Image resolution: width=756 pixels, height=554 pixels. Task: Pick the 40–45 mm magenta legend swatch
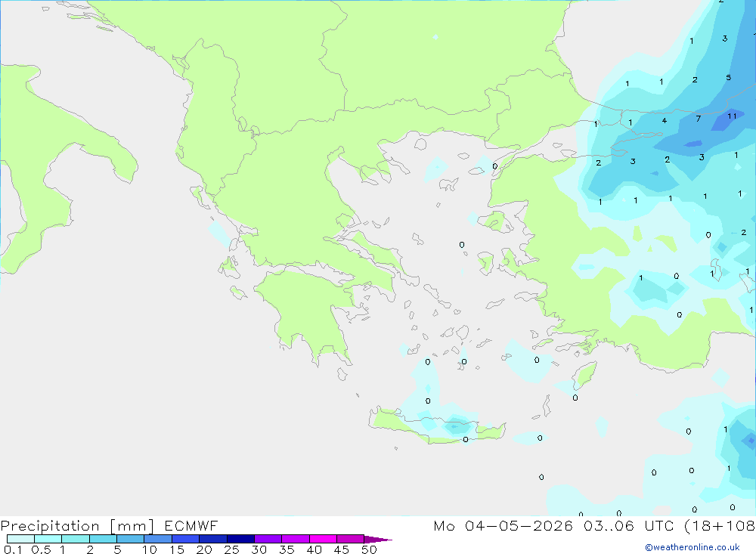[323, 539]
